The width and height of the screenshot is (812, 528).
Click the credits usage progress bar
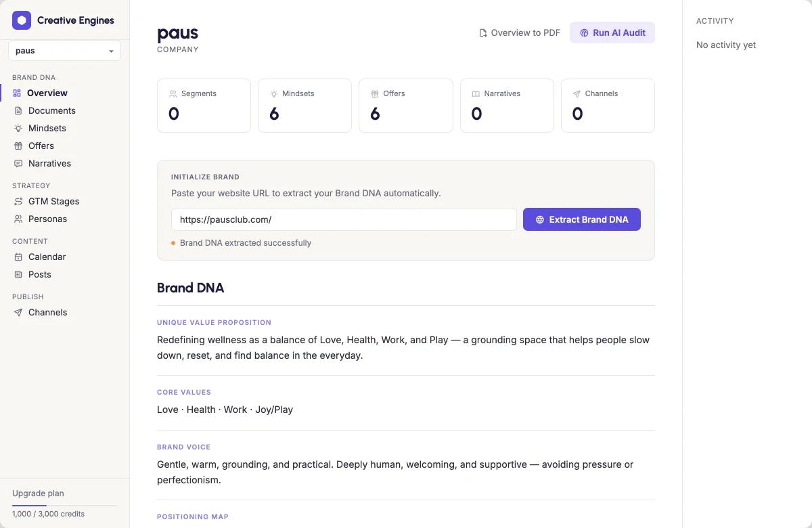tap(64, 505)
